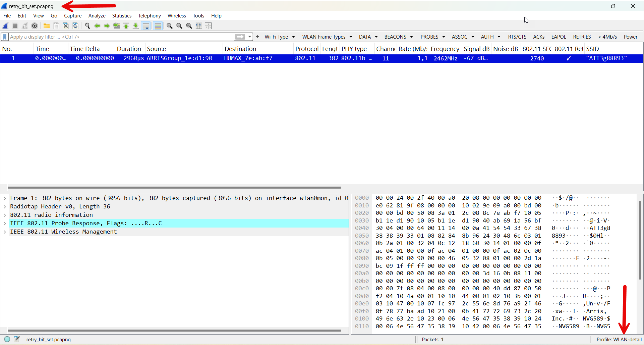Open capture options gear icon
Viewport: 644px width, 345px height.
(35, 26)
